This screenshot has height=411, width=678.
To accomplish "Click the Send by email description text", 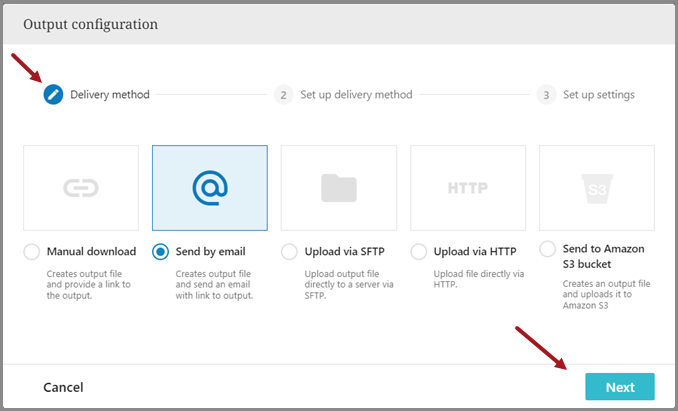I will (214, 283).
